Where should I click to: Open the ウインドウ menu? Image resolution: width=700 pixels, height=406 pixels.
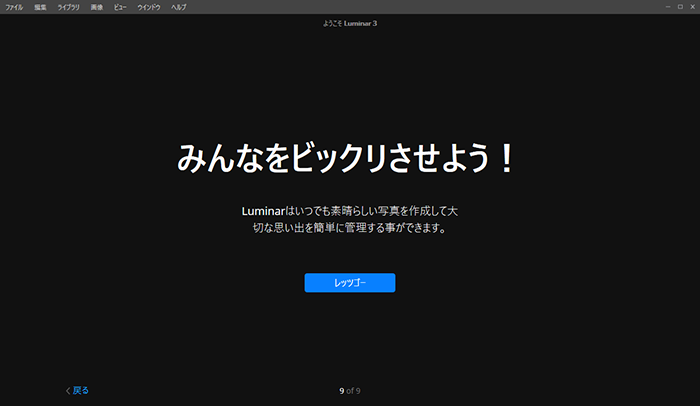point(149,7)
